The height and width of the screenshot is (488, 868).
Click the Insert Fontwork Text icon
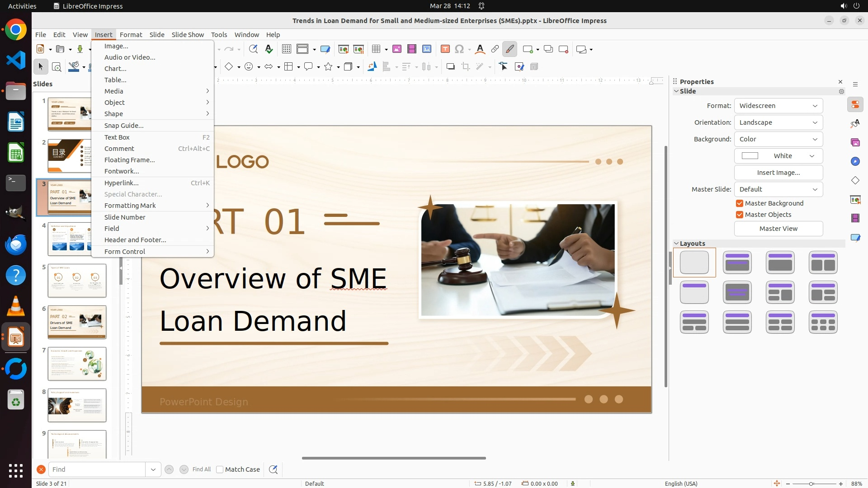[480, 49]
